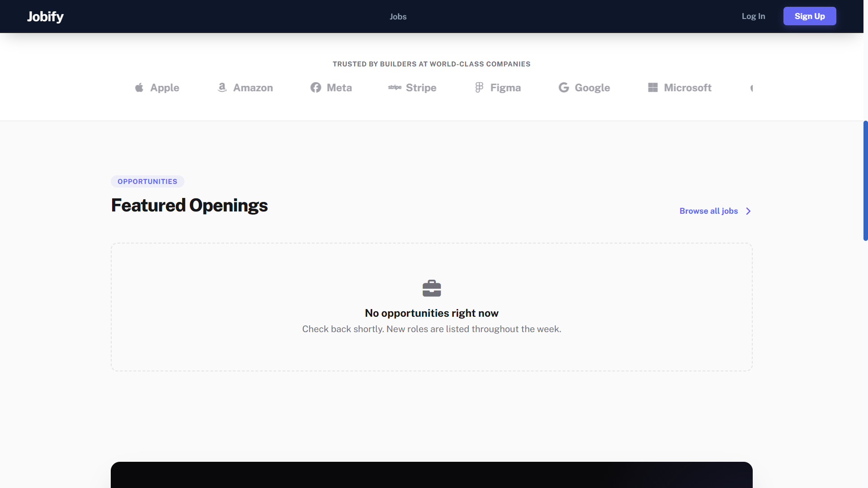Click the Featured Openings heading

tap(189, 206)
